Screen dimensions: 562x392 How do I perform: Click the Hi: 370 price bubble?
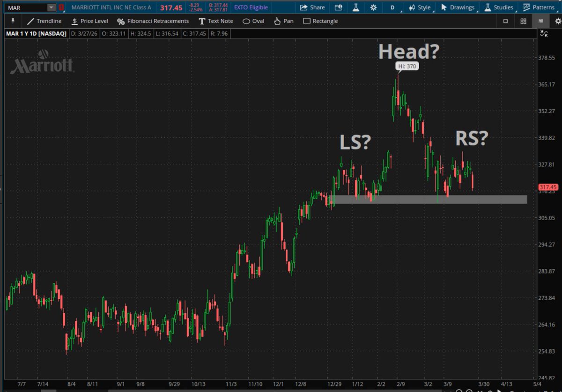(407, 67)
